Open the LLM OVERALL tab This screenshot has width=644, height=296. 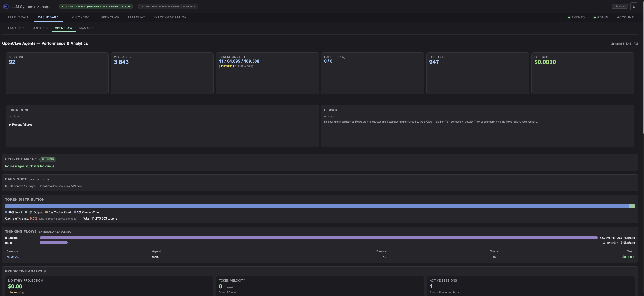tap(17, 17)
